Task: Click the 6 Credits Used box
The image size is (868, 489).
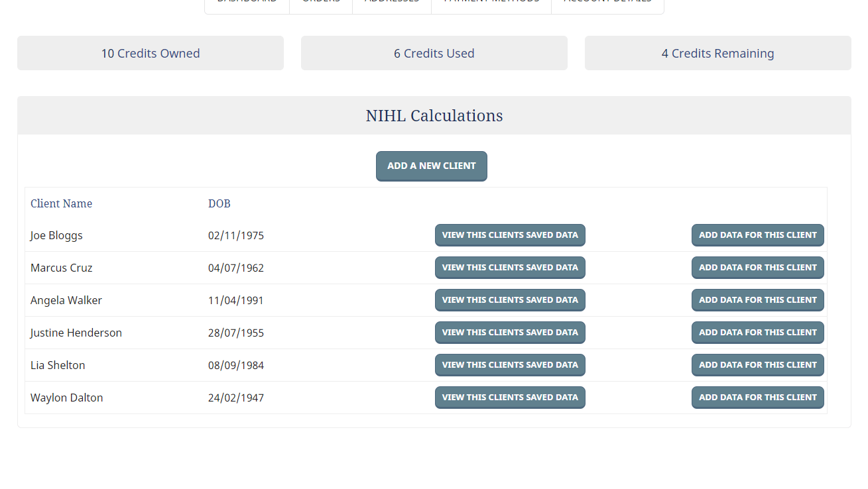Action: click(x=434, y=53)
